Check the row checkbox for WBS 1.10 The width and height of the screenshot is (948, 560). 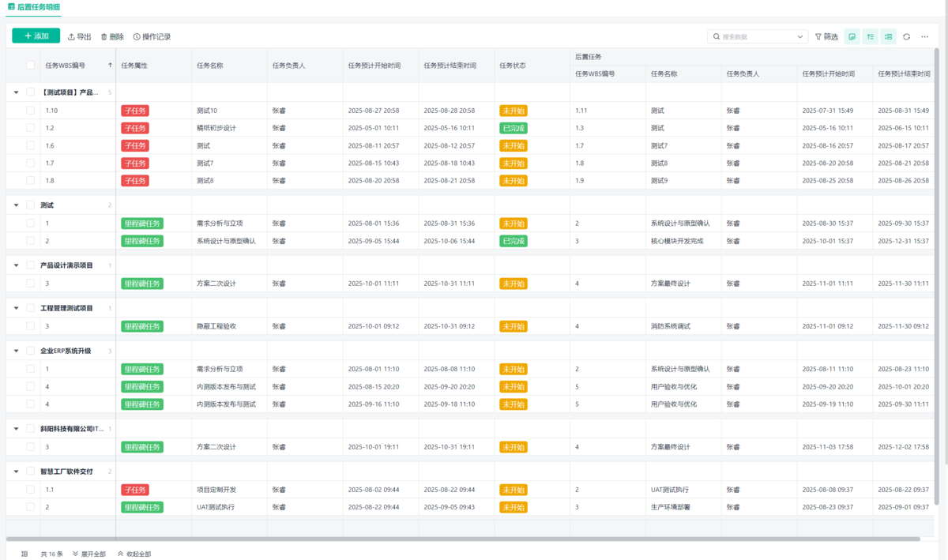(x=30, y=111)
